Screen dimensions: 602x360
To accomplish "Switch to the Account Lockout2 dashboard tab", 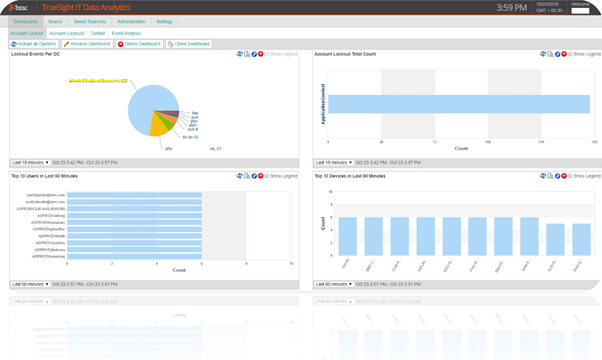I will pyautogui.click(x=67, y=33).
